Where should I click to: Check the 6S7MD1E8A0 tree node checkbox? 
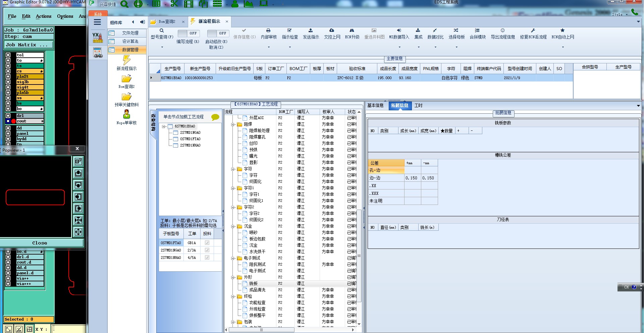170,126
